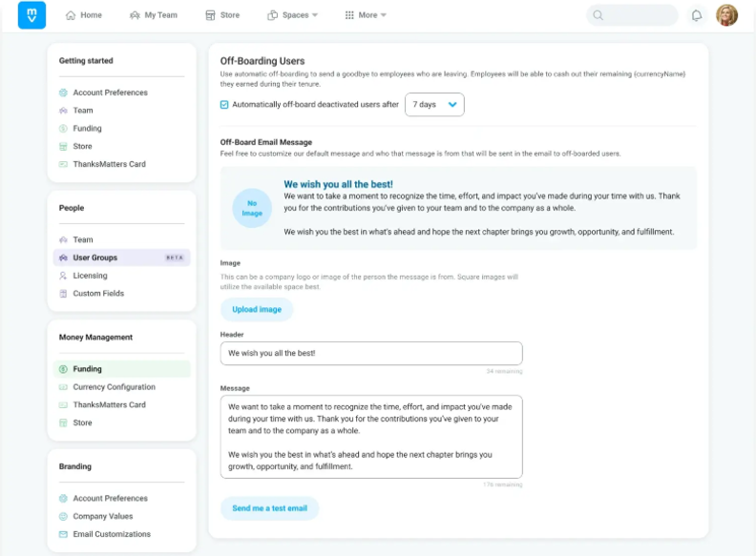Click Funding icon under Money Management
This screenshot has width=756, height=556.
[63, 369]
